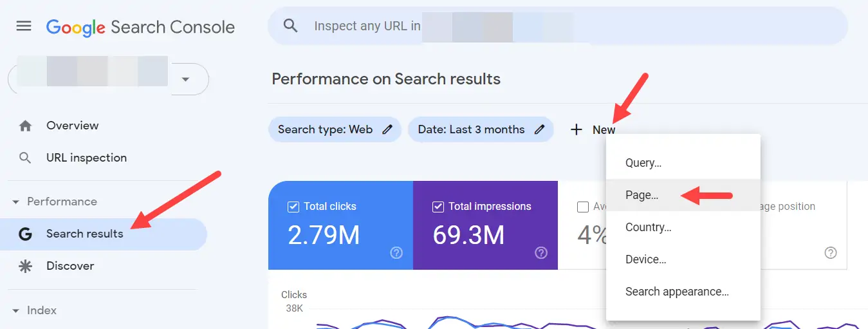Click the search magnifier icon in URL bar
Viewport: 868px width, 329px height.
point(291,26)
